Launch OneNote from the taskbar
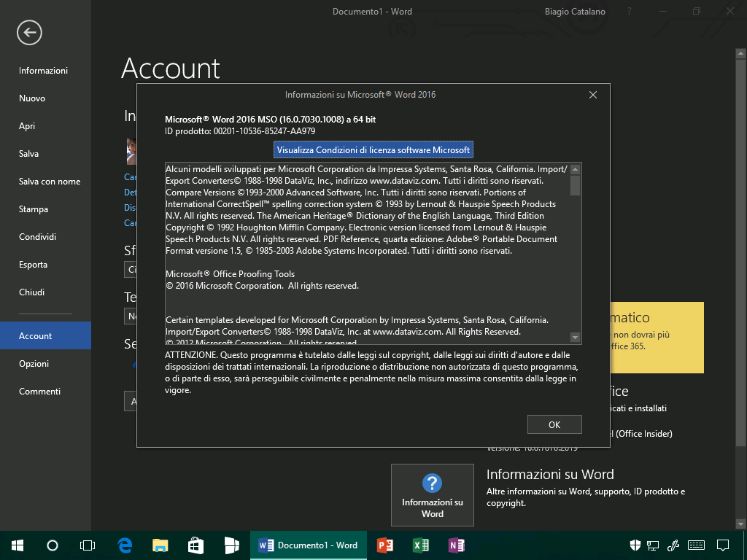 point(457,545)
